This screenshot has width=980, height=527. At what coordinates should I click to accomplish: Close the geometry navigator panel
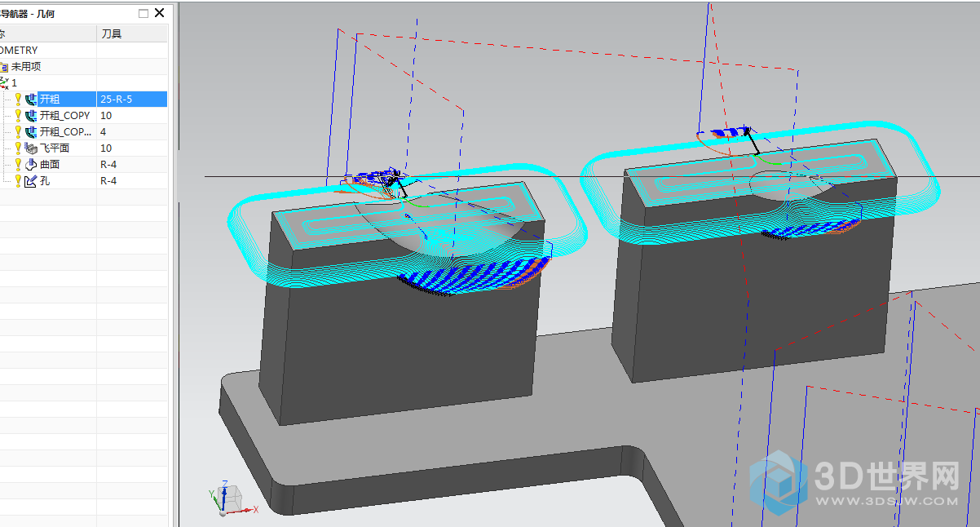pos(159,13)
